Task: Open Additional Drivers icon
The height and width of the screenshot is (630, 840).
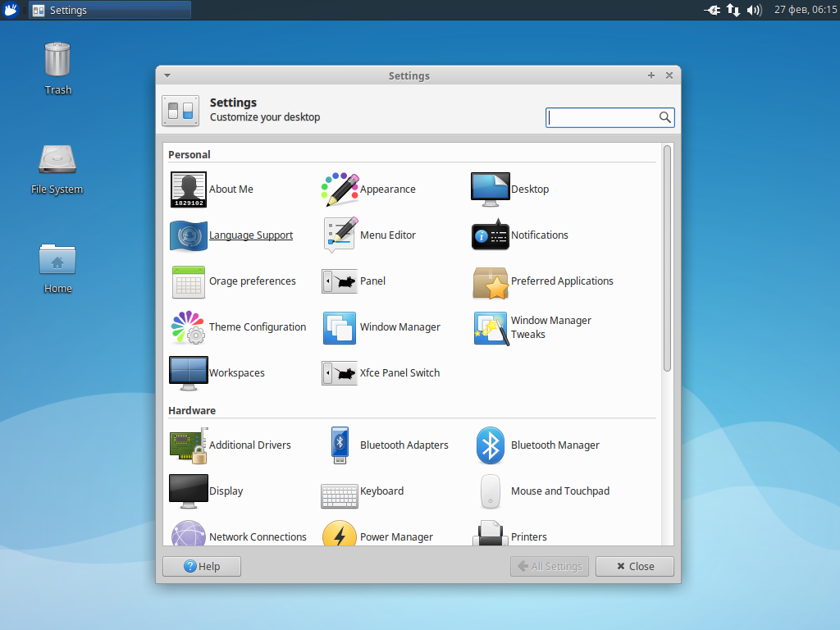Action: click(189, 445)
